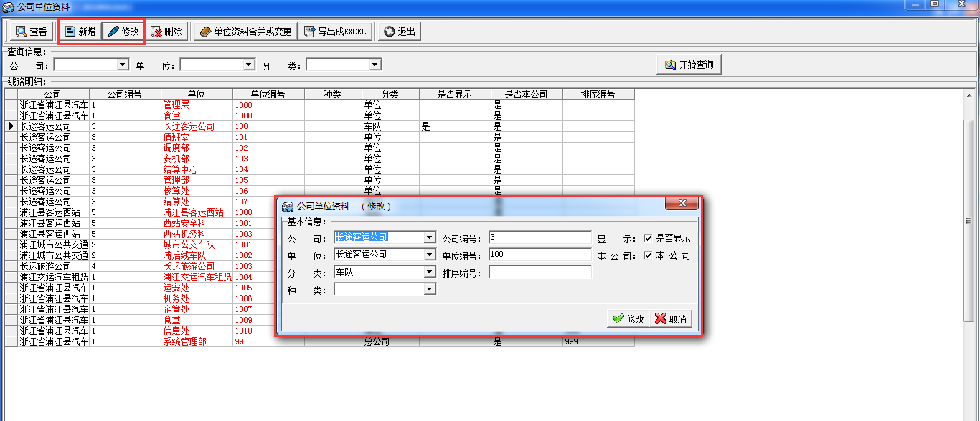Click the 公司编号 input field in the dialog

click(x=540, y=237)
